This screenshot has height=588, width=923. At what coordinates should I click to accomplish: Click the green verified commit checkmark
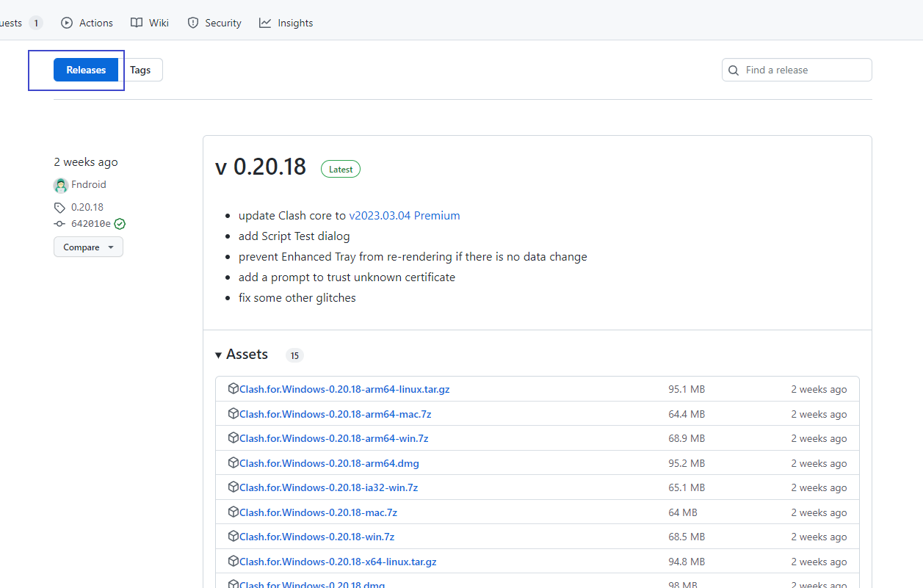pyautogui.click(x=120, y=224)
